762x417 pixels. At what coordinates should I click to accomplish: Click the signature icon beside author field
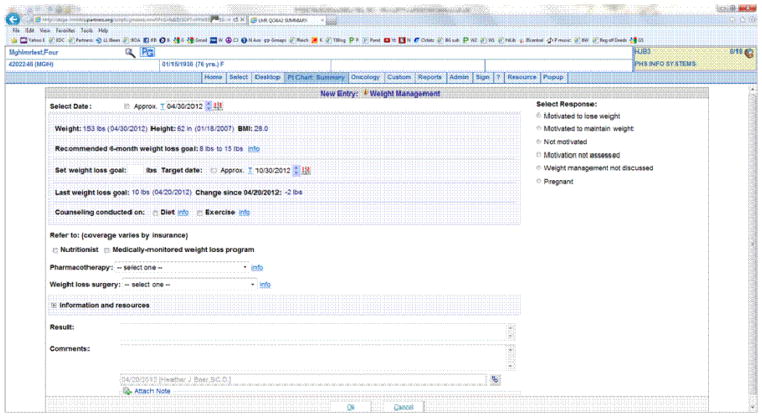(495, 380)
